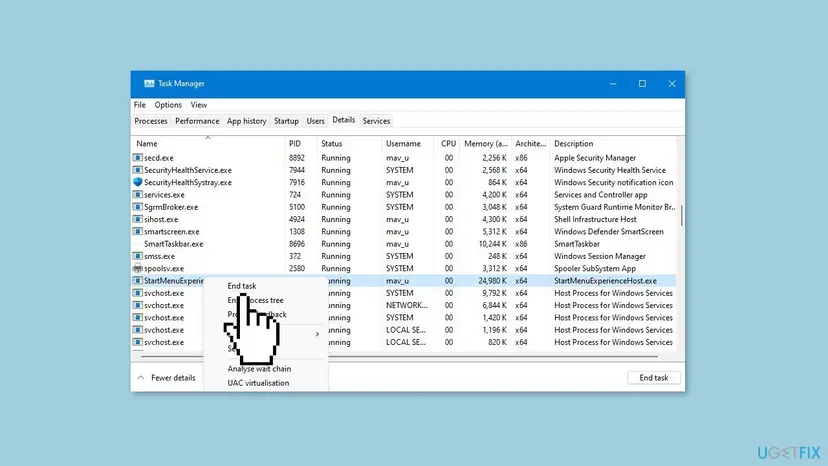Select the Details tab
Viewport: 828px width, 466px height.
343,120
